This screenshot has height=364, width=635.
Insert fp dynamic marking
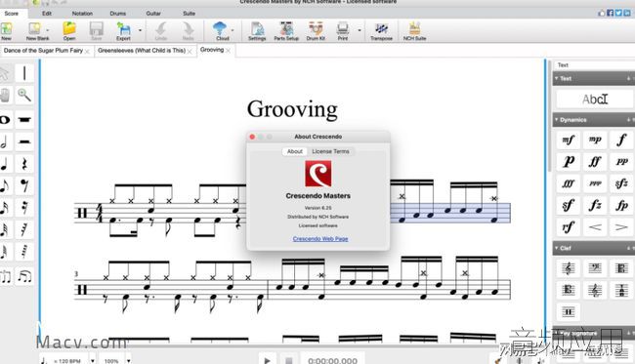621,206
